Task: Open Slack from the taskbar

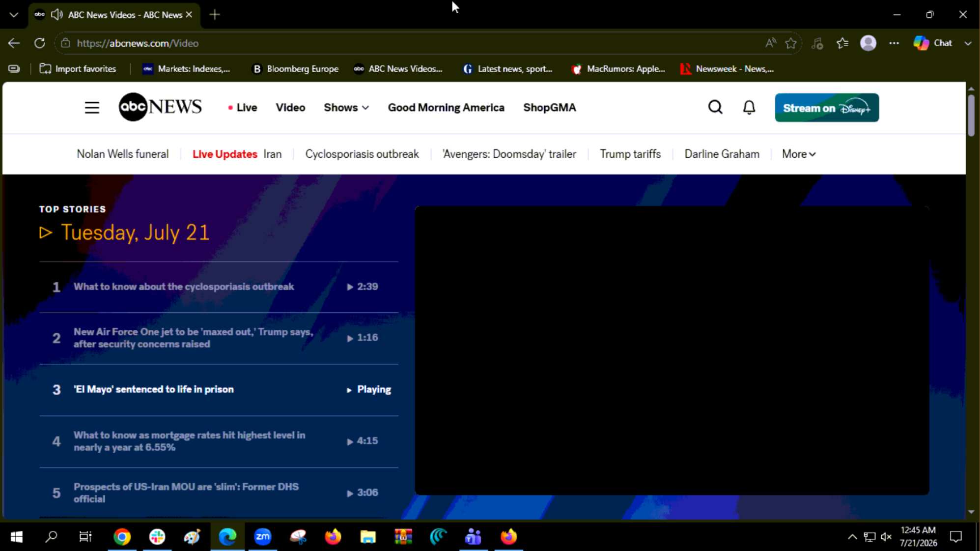Action: pos(157,537)
